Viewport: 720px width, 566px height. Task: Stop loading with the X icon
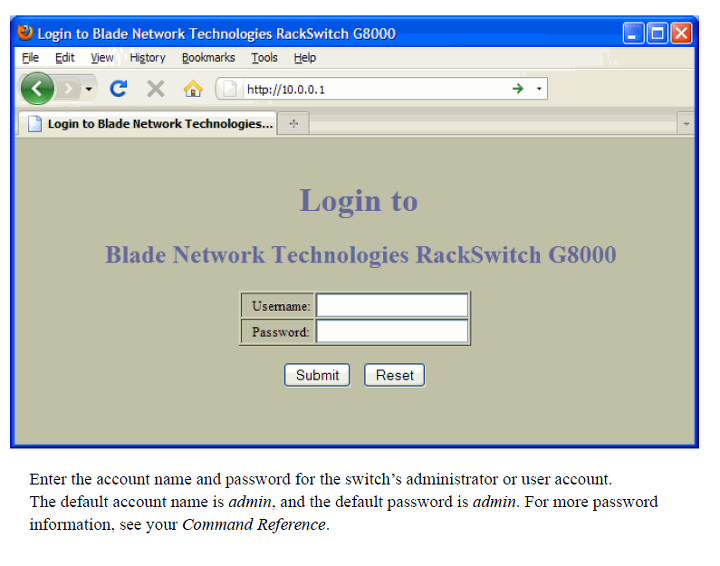pyautogui.click(x=156, y=89)
